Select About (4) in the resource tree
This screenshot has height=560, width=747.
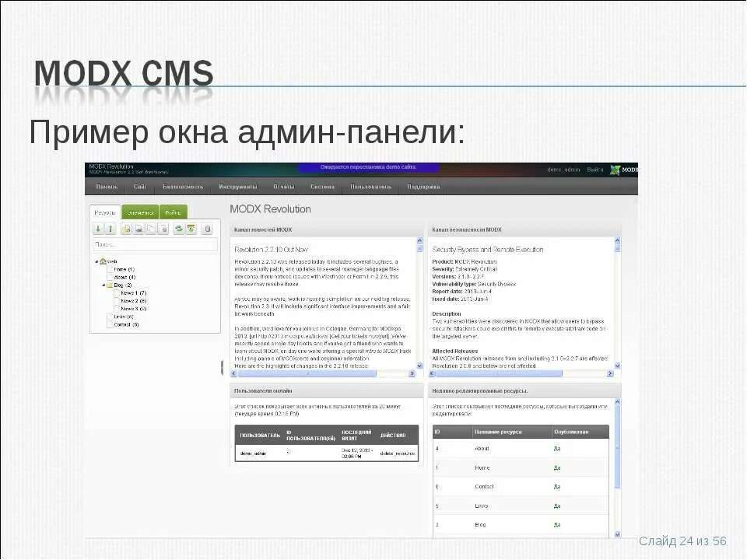pyautogui.click(x=124, y=277)
